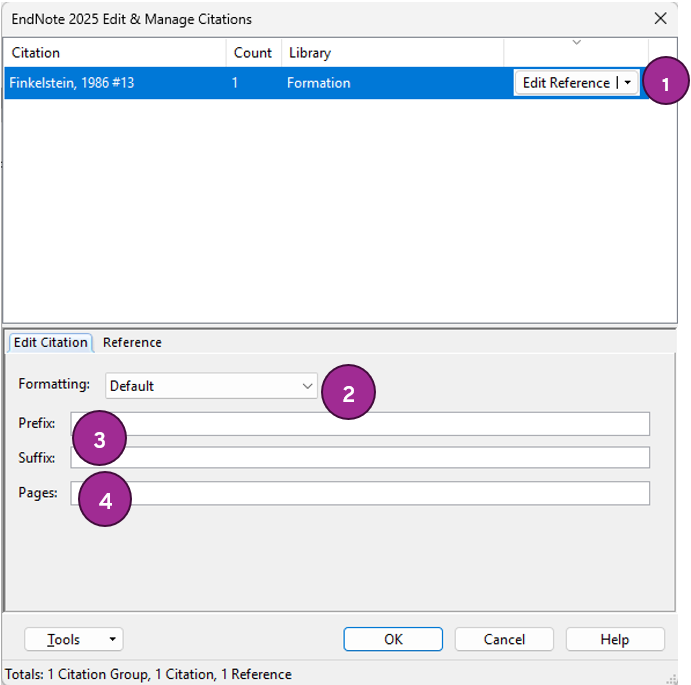Click the Cancel button
Screen dimensions: 691x685
(x=504, y=639)
